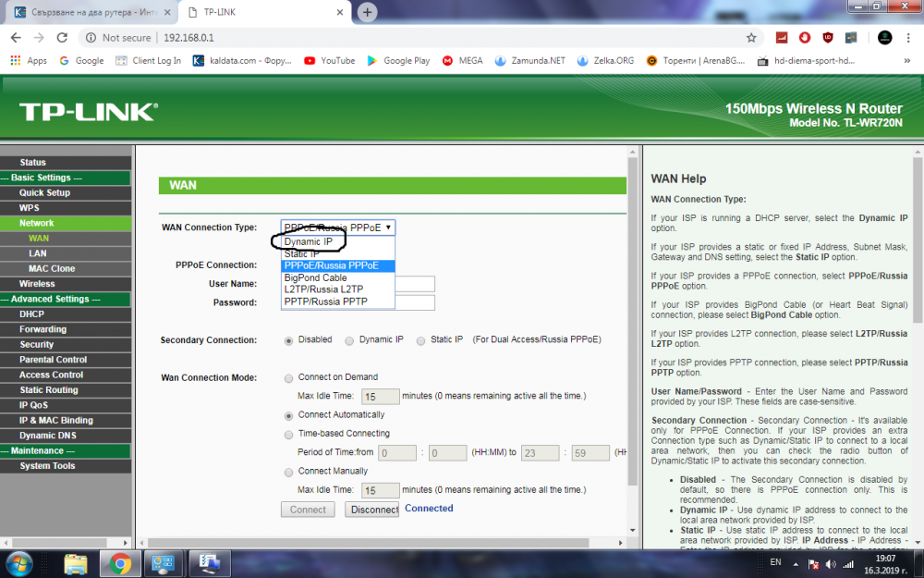Screen dimensions: 924x578
Task: Bookmark this page with the star icon
Action: tap(751, 38)
